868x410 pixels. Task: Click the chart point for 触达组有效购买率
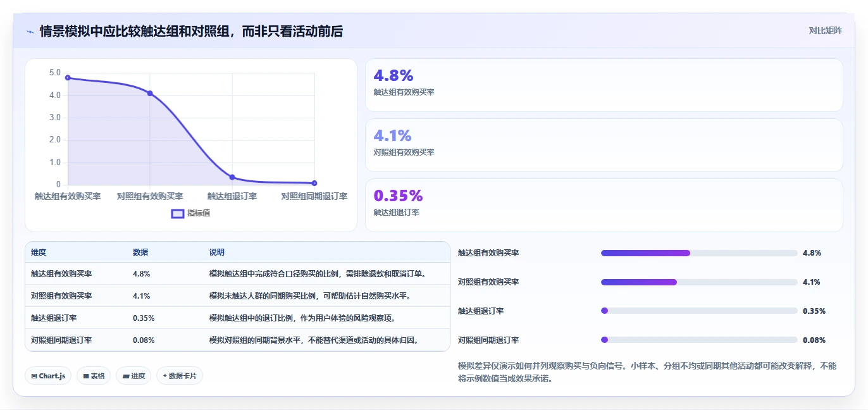pyautogui.click(x=68, y=78)
